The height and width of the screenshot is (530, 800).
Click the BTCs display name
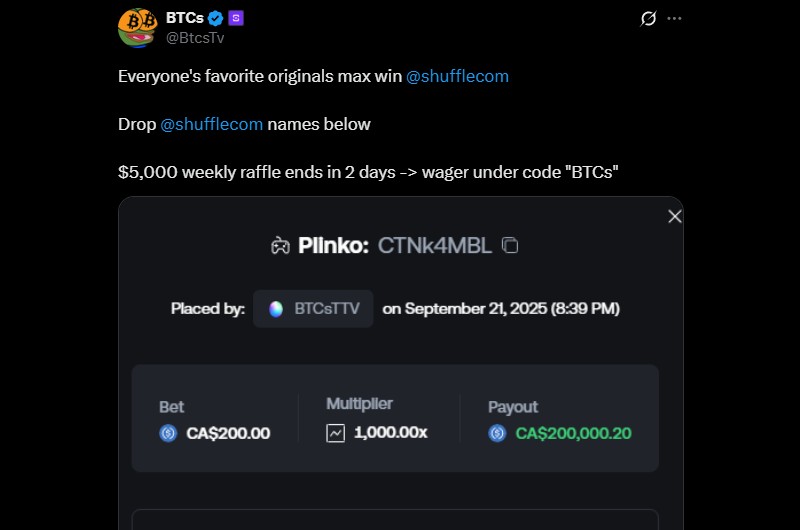tap(185, 18)
